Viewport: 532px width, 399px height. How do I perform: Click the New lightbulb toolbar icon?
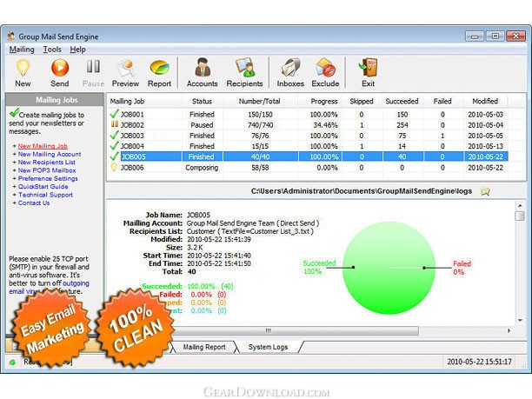23,68
